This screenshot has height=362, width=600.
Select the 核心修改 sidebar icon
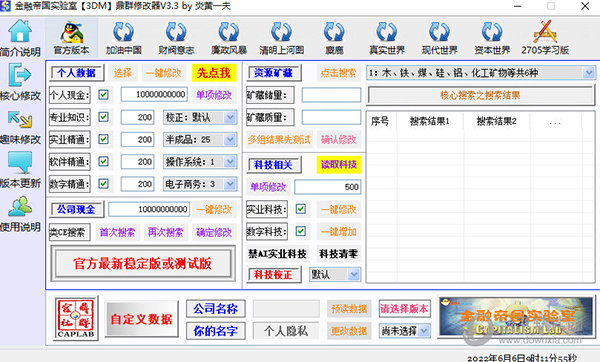coord(20,75)
